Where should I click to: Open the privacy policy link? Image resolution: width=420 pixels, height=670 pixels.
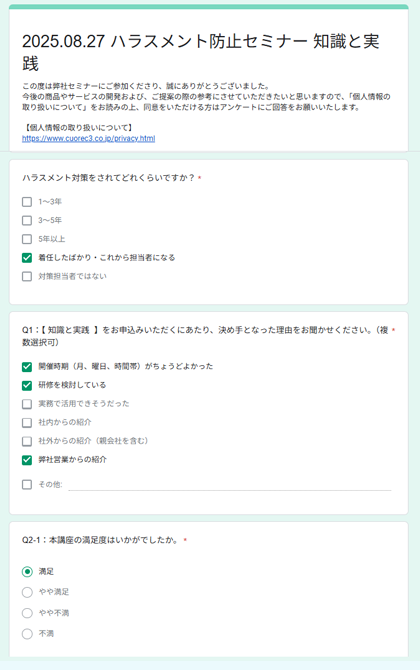click(x=88, y=138)
